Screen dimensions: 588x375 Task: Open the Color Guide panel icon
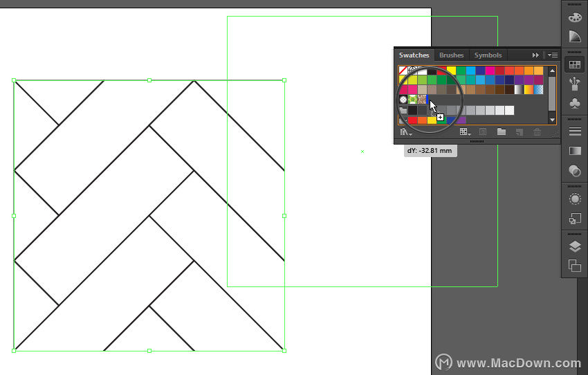(x=574, y=37)
